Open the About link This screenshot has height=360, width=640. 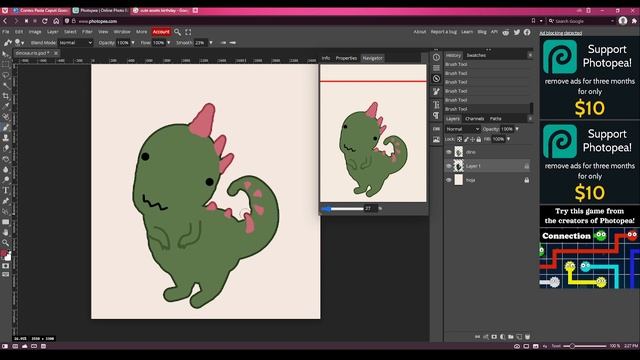[420, 32]
